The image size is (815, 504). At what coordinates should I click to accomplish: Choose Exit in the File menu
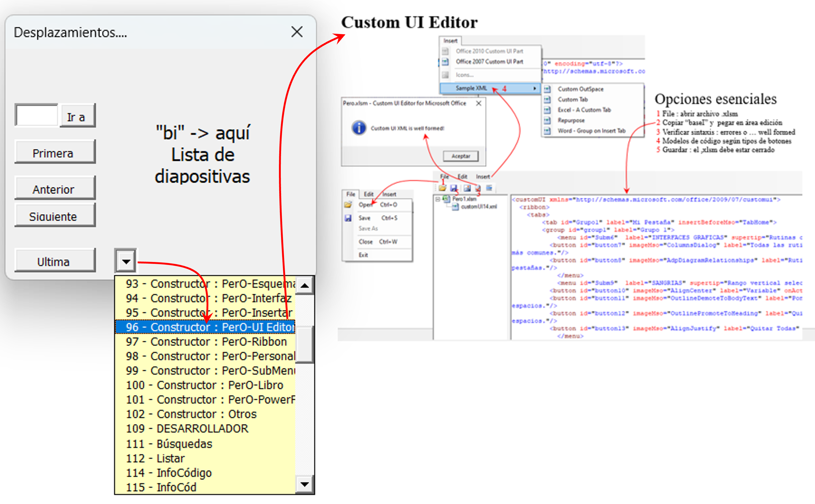pyautogui.click(x=377, y=255)
